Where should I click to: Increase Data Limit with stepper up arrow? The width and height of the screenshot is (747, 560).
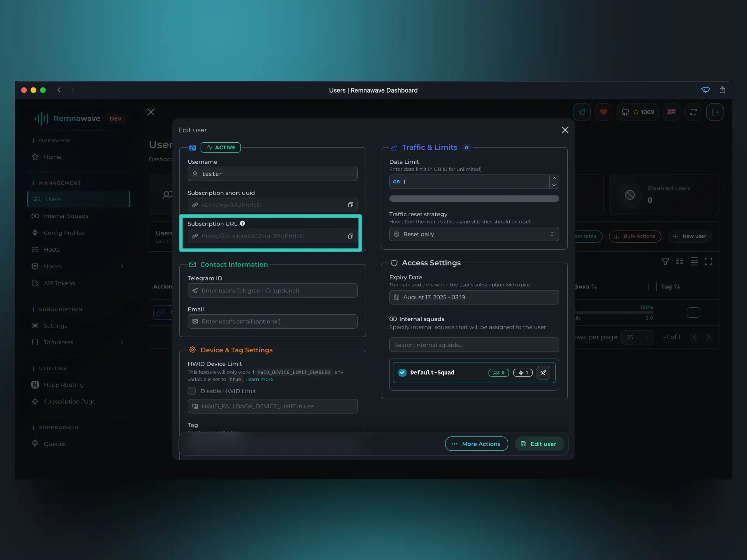(554, 178)
